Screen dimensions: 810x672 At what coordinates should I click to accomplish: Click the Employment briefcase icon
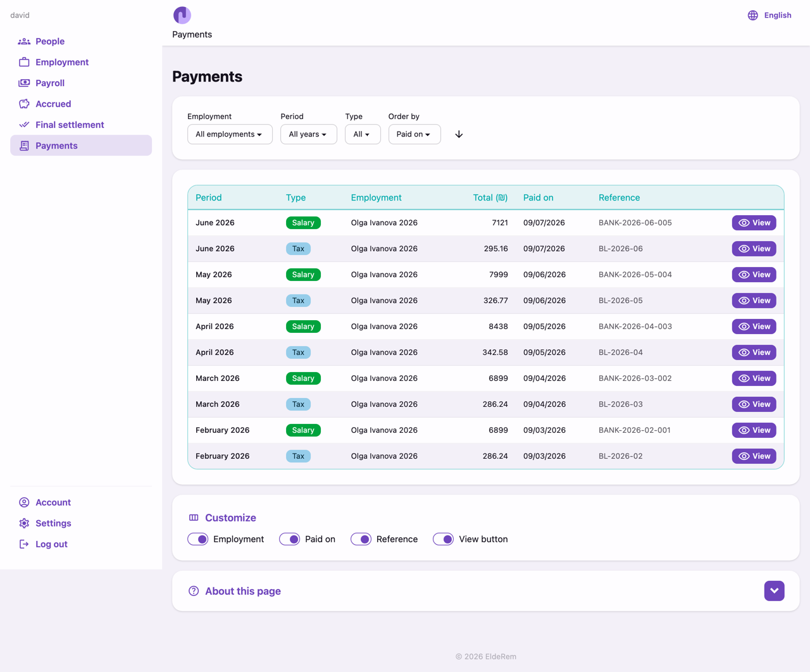click(24, 62)
